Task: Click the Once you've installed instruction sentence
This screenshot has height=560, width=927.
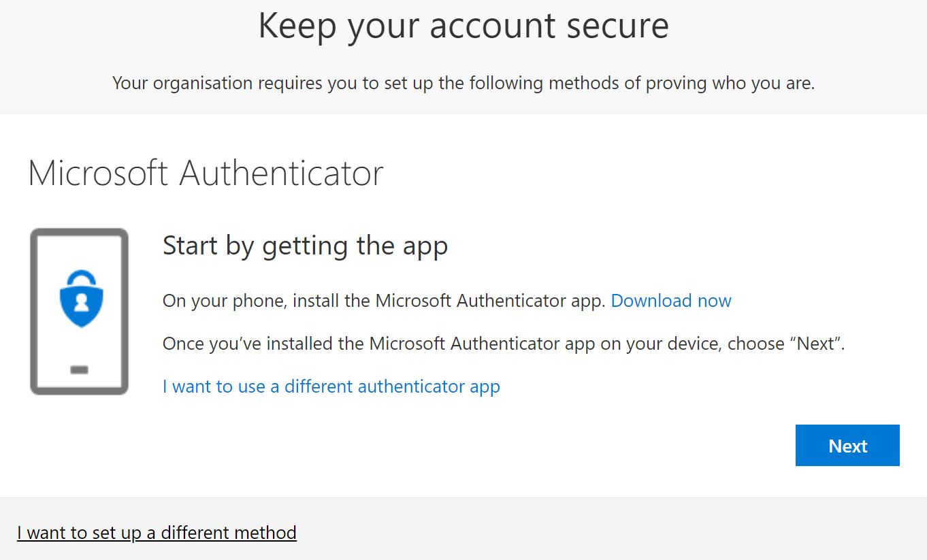Action: point(504,344)
